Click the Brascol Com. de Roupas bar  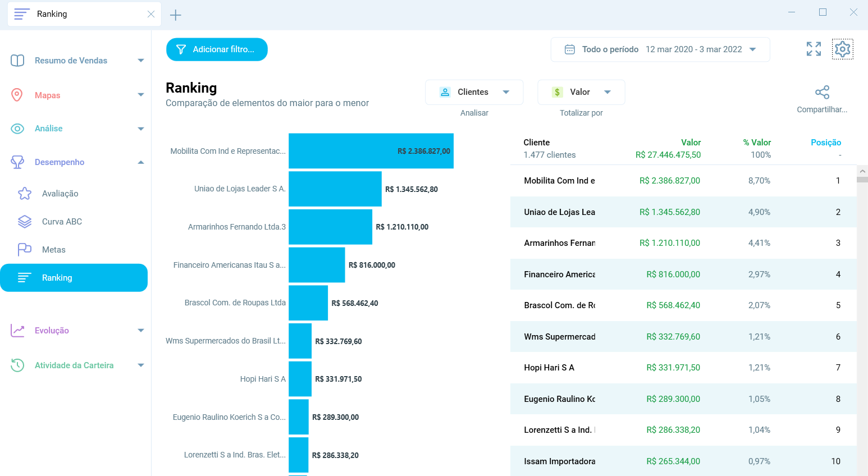click(x=308, y=303)
